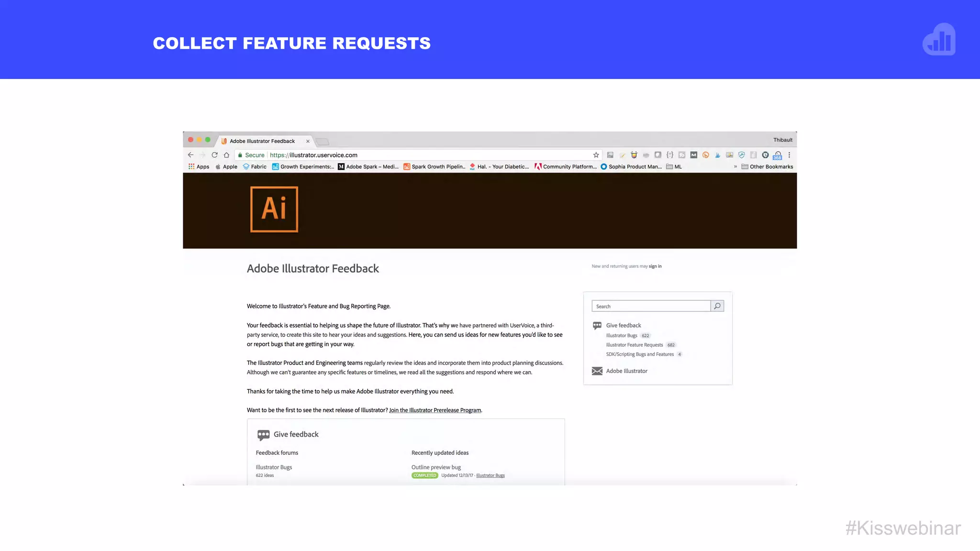Open the Fabric bookmark
Screen dimensions: 980x551
(x=255, y=166)
